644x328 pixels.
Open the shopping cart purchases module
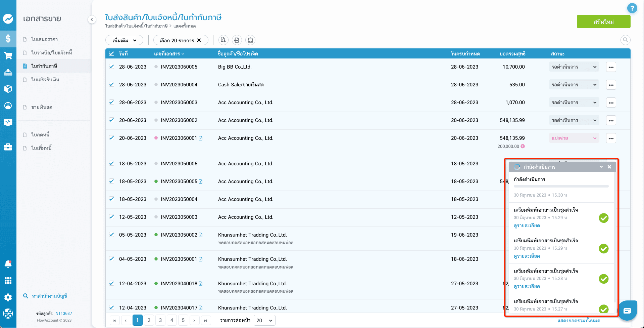click(8, 55)
